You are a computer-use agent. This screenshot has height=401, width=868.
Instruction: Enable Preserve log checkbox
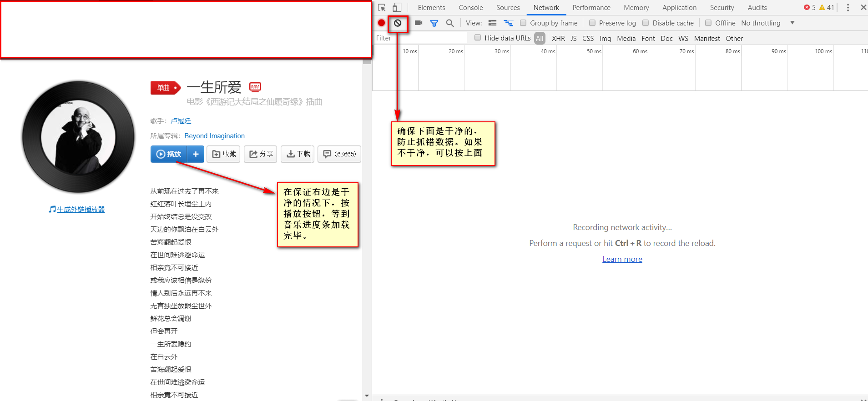coord(592,23)
